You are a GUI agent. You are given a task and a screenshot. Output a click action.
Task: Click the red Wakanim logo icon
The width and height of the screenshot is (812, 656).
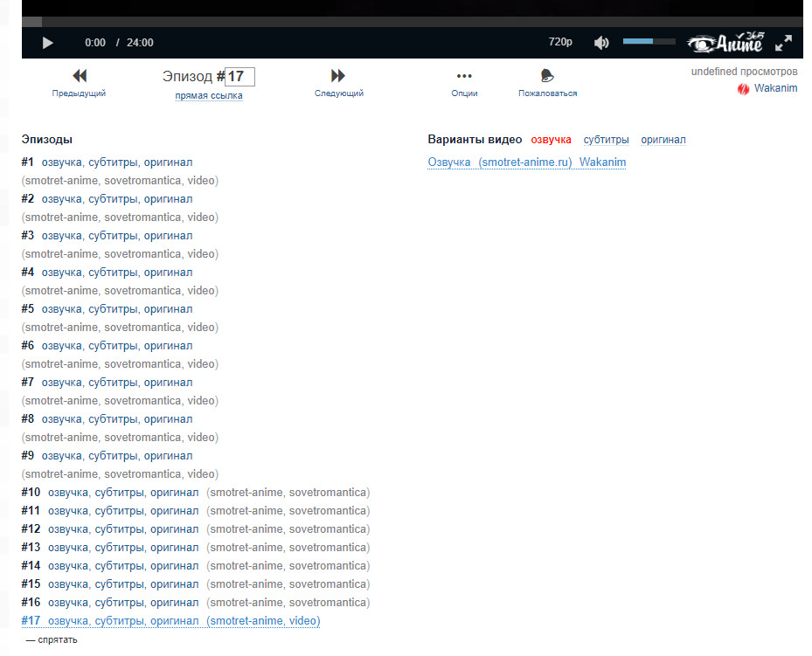coord(743,89)
